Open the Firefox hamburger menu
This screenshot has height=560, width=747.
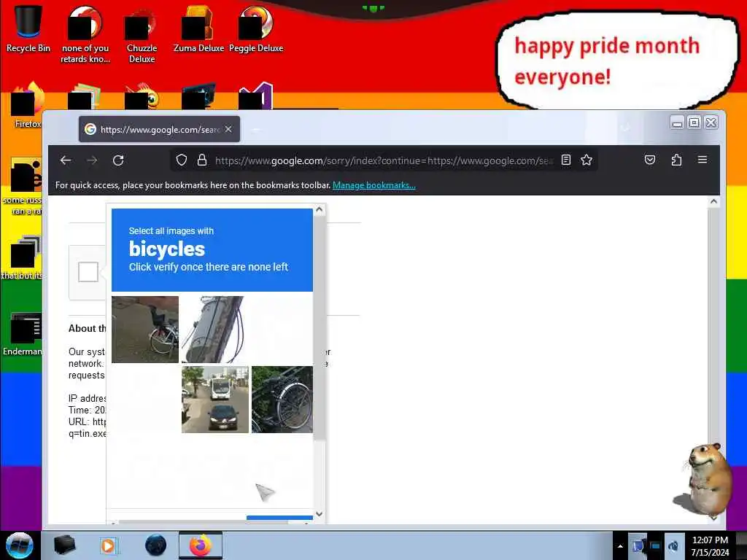click(703, 160)
